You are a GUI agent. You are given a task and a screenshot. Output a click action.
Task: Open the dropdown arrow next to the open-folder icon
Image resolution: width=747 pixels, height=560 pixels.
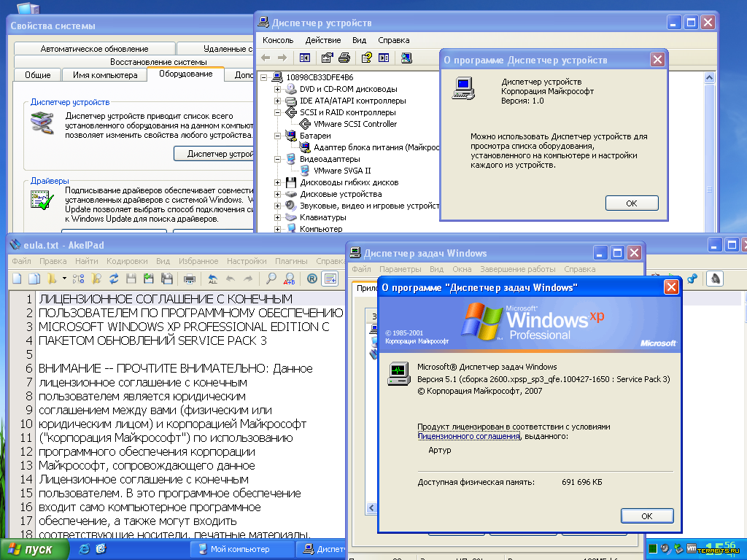pos(64,278)
